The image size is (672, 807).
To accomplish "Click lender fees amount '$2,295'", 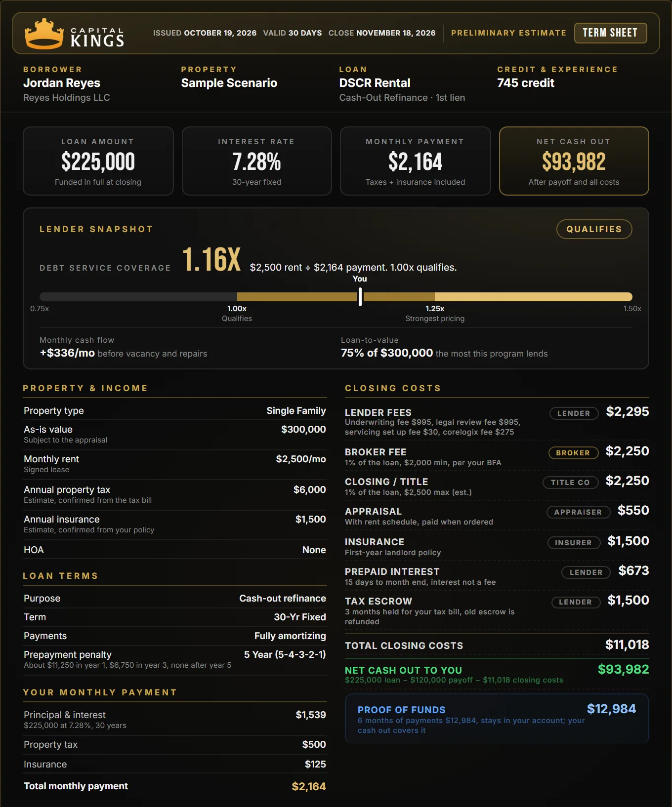I will 628,412.
